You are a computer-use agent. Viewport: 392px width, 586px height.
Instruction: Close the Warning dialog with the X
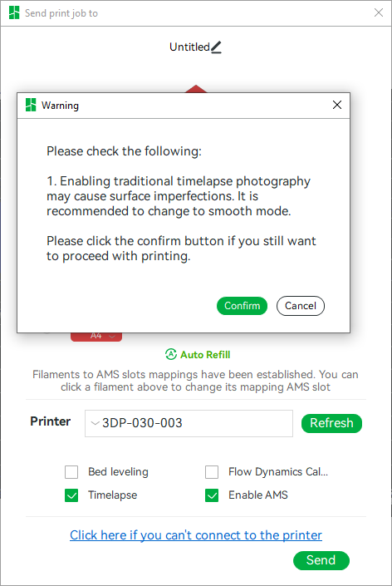336,105
